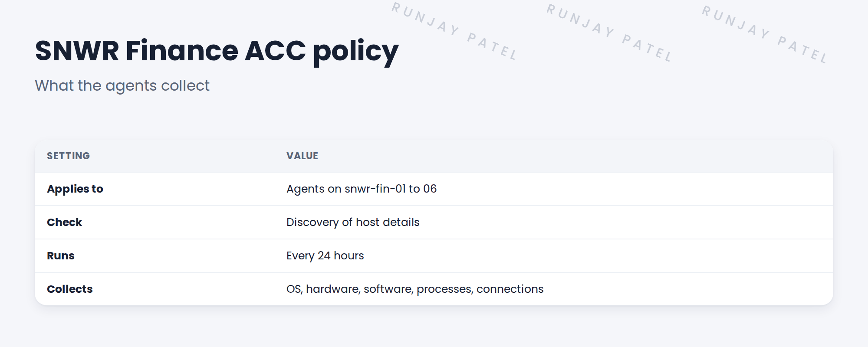This screenshot has height=347, width=868.
Task: Click the middle RUNJAY PATEL watermark
Action: (x=609, y=33)
